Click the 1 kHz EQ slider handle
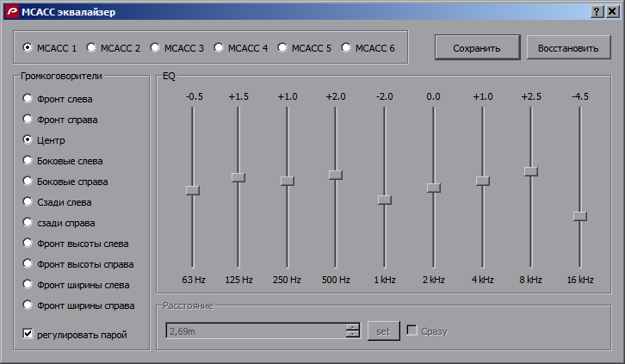The height and width of the screenshot is (364, 625). pos(385,200)
